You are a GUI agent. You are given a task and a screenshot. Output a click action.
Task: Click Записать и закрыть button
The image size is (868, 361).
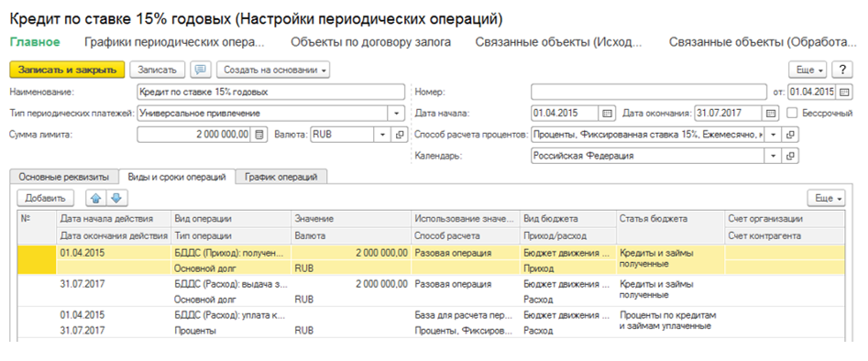pyautogui.click(x=68, y=70)
